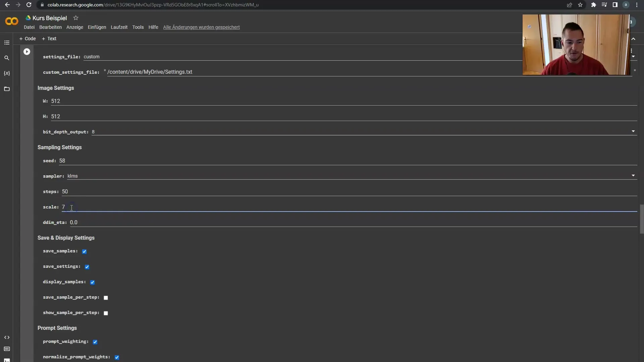Click the scale input field
Image resolution: width=644 pixels, height=362 pixels.
click(x=71, y=207)
